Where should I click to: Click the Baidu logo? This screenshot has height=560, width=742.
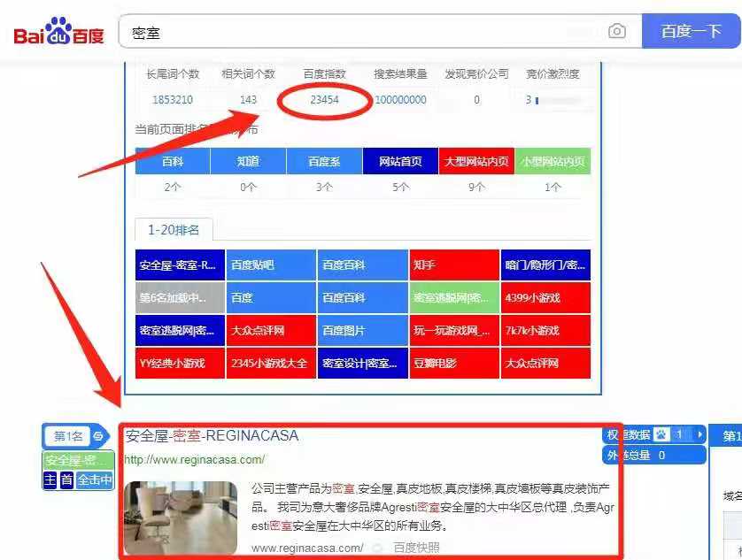tap(58, 33)
